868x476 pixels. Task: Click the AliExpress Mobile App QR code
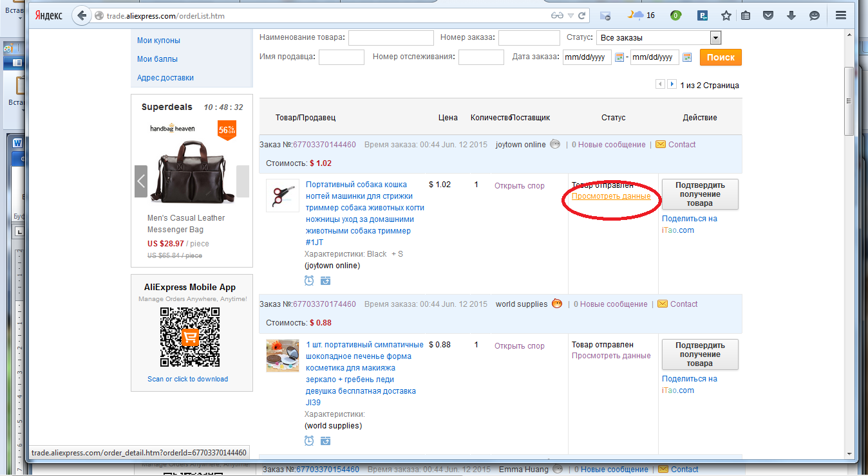point(189,338)
